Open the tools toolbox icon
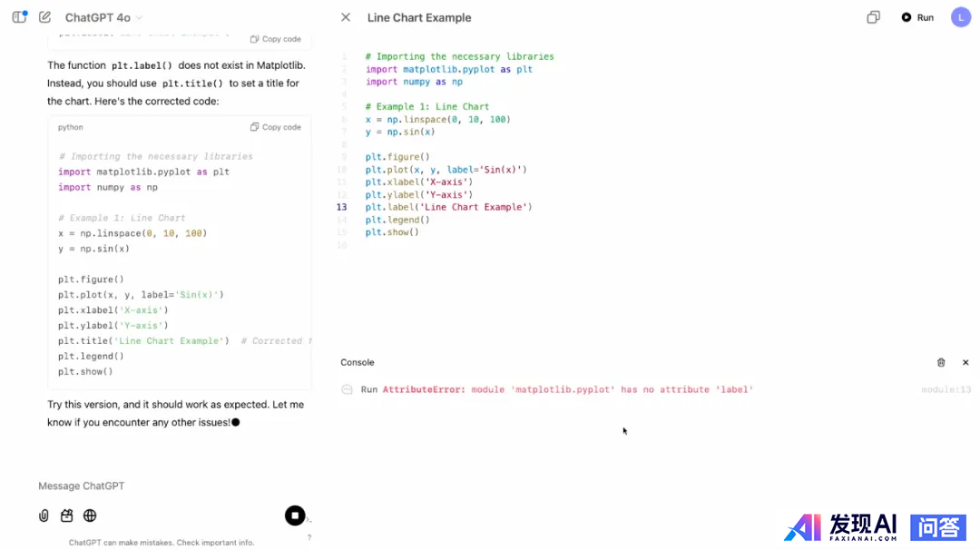980x550 pixels. pos(67,516)
